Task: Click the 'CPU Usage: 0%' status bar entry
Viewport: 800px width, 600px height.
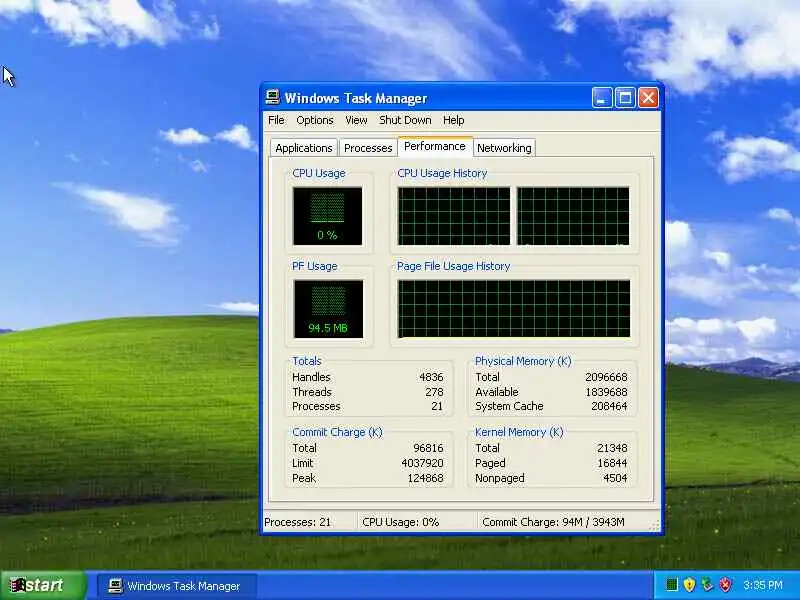Action: click(x=401, y=522)
